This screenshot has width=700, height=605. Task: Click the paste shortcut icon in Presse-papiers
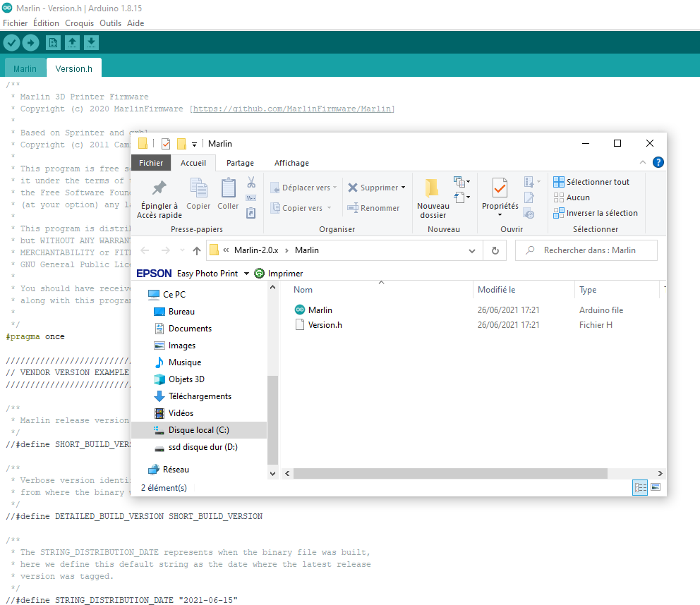[x=251, y=213]
